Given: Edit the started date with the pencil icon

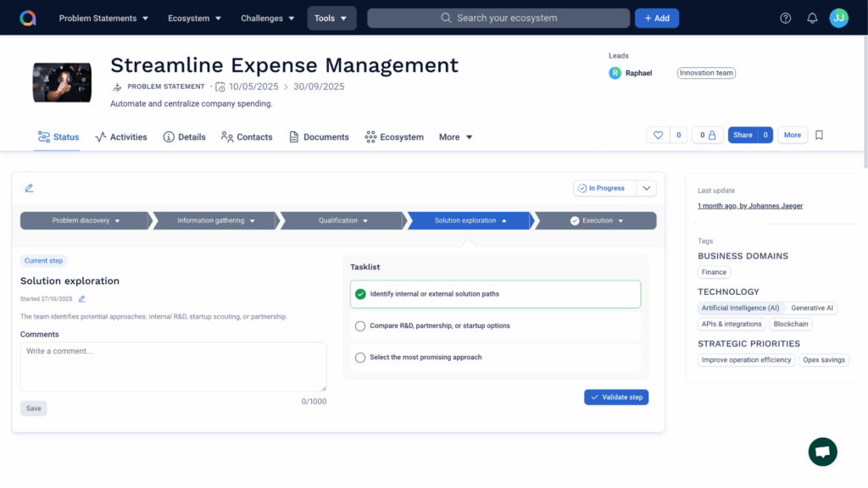Looking at the screenshot, I should [81, 298].
